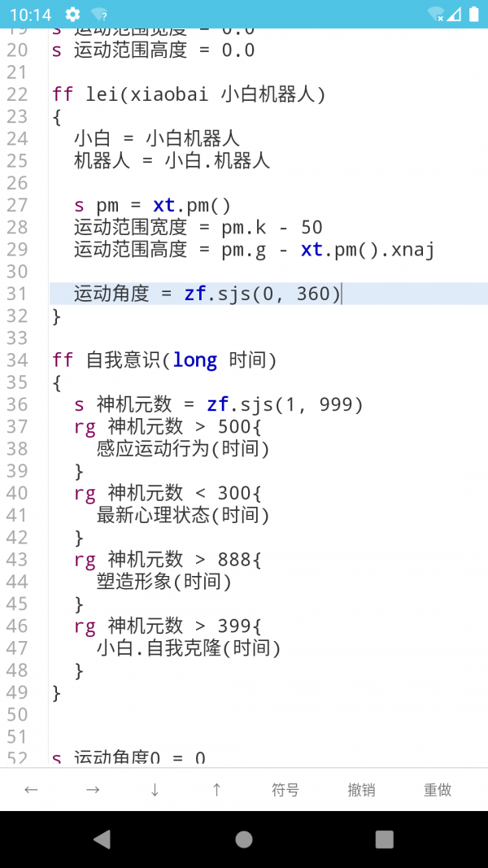488x868 pixels.
Task: Tap line number 31 in gutter
Action: (x=17, y=294)
